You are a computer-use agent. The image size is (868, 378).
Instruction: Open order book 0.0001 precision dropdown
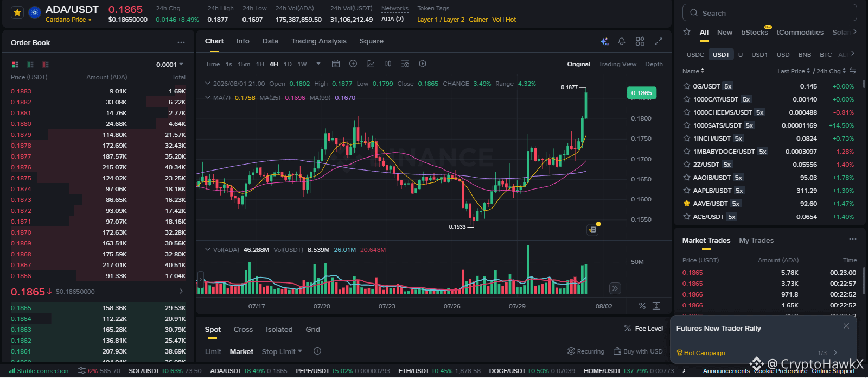(170, 65)
